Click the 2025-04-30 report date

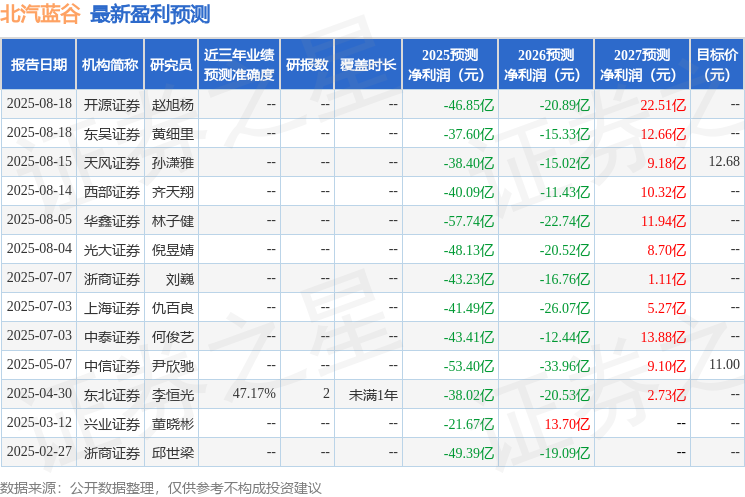(39, 393)
